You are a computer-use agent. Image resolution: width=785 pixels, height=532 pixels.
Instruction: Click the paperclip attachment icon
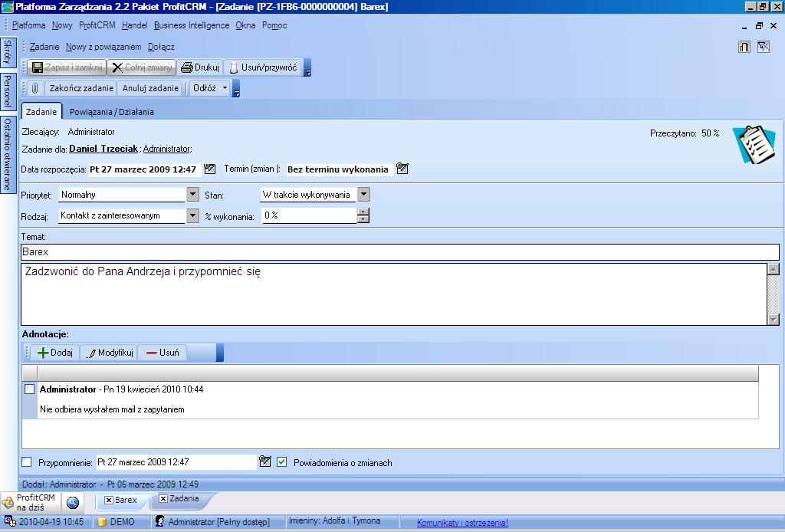tap(35, 88)
